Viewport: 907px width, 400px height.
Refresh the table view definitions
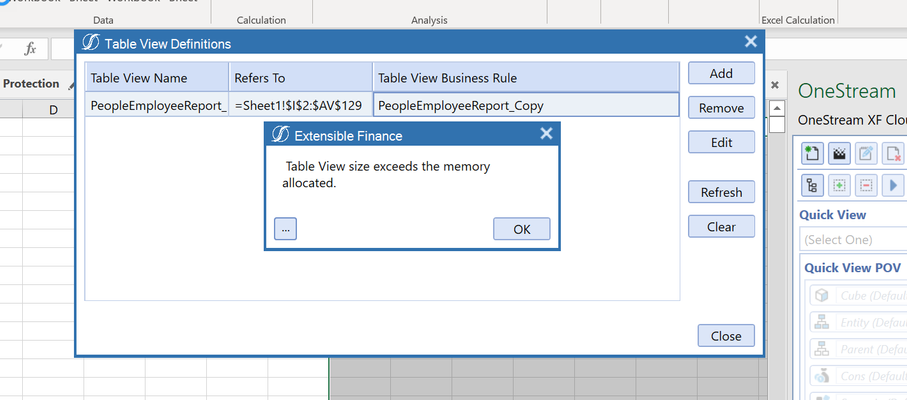tap(721, 192)
